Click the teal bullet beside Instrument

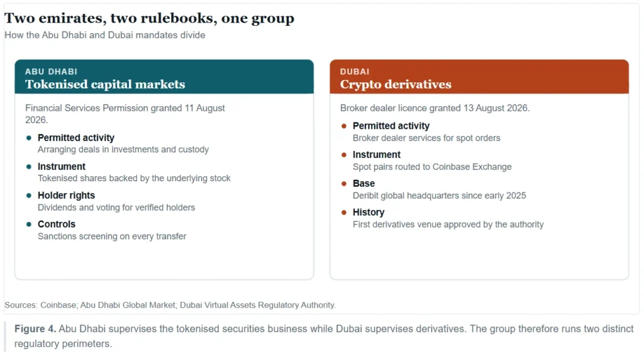coord(29,167)
